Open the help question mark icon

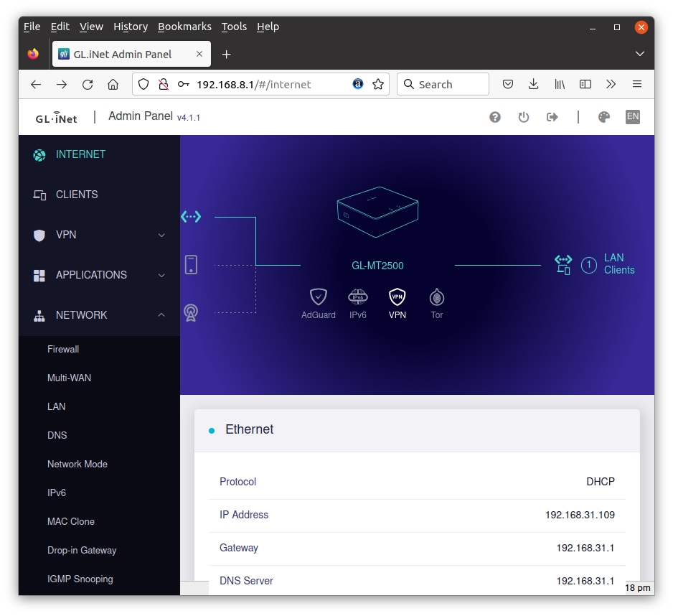pos(495,117)
